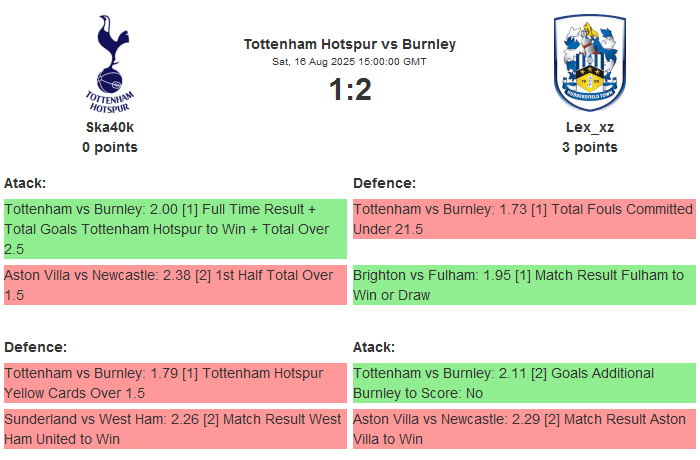Viewport: 700px width, 460px height.
Task: Select the Tottenham to Win + Over 2.5 bet
Action: (x=174, y=229)
